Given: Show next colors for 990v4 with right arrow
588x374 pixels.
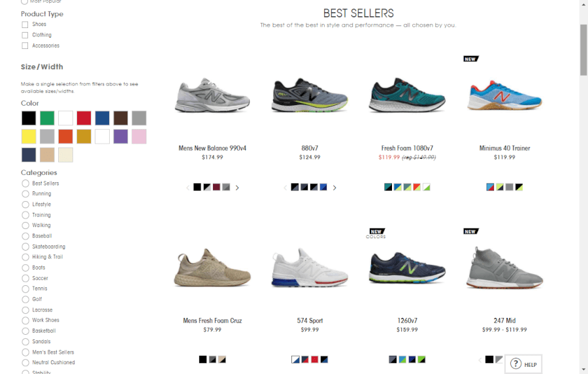Looking at the screenshot, I should pos(237,188).
